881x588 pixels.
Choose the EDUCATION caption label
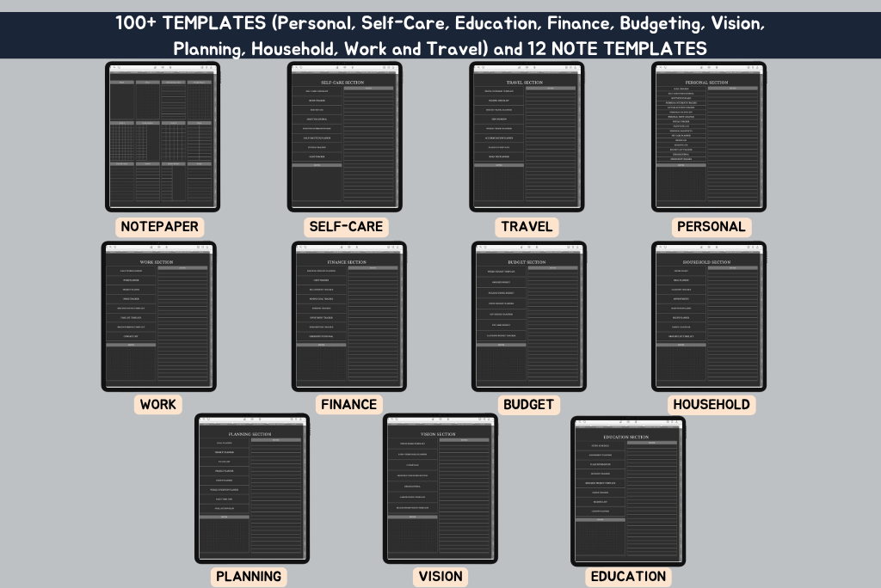coord(628,576)
